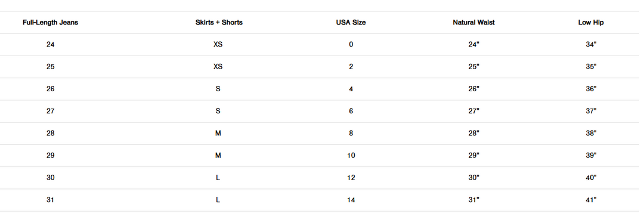Click the S cell in the size 26 row
Image resolution: width=644 pixels, height=223 pixels.
[x=218, y=89]
